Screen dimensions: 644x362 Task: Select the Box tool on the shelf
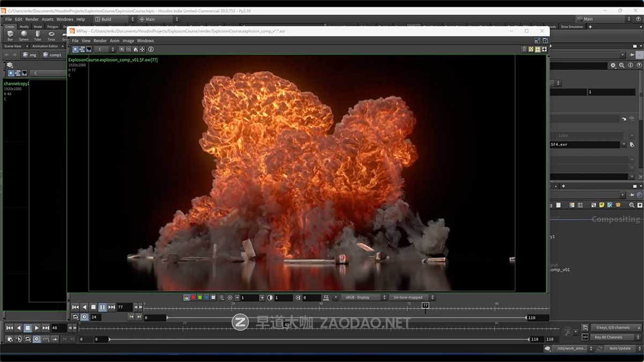click(10, 33)
